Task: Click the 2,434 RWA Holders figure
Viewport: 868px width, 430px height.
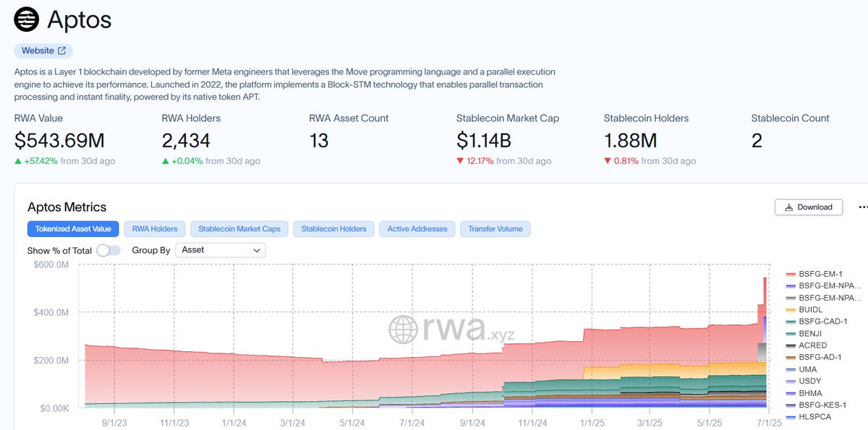Action: point(187,140)
